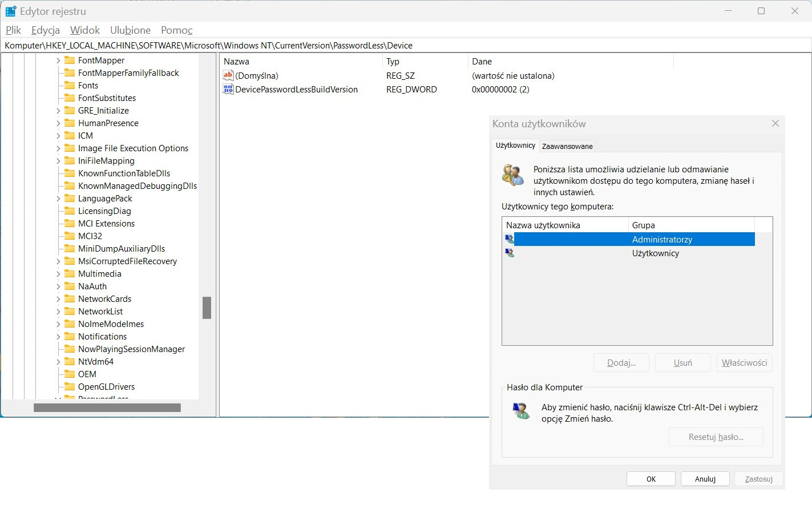The width and height of the screenshot is (812, 505).
Task: Click the OpenGLDrivers folder icon
Action: click(70, 386)
